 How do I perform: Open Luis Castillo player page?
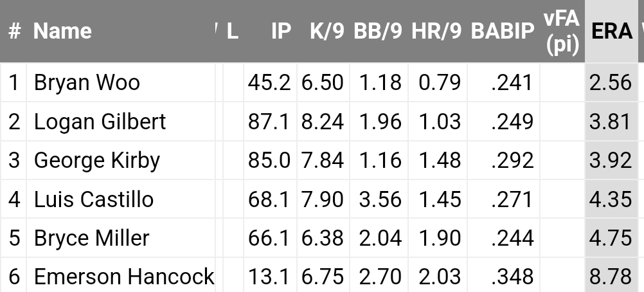click(x=94, y=199)
